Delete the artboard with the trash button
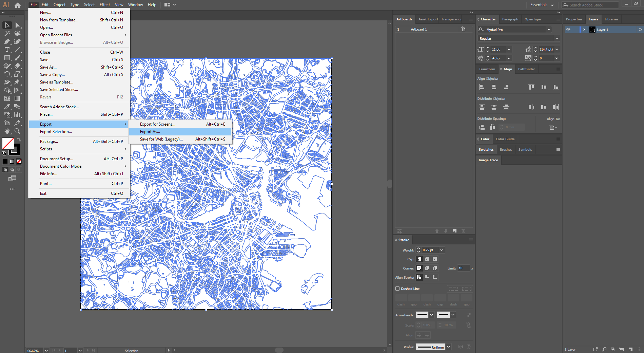The image size is (644, 353). (464, 231)
